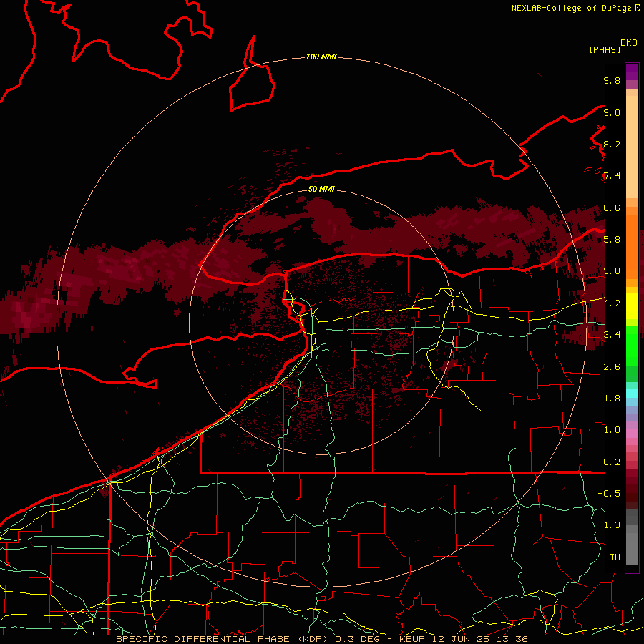Click the DKD legend title
The height and width of the screenshot is (644, 644).
tap(629, 43)
